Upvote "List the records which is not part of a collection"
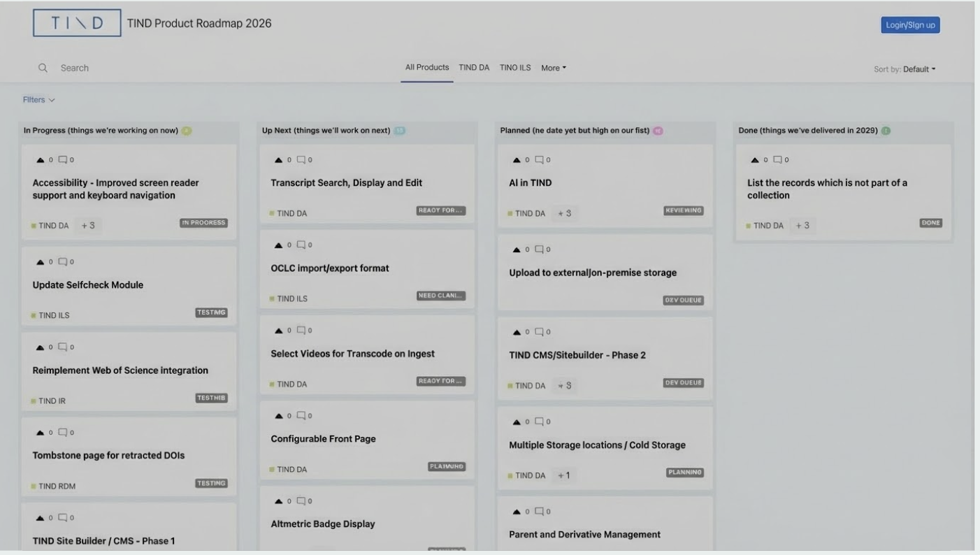The height and width of the screenshot is (555, 980). click(754, 159)
